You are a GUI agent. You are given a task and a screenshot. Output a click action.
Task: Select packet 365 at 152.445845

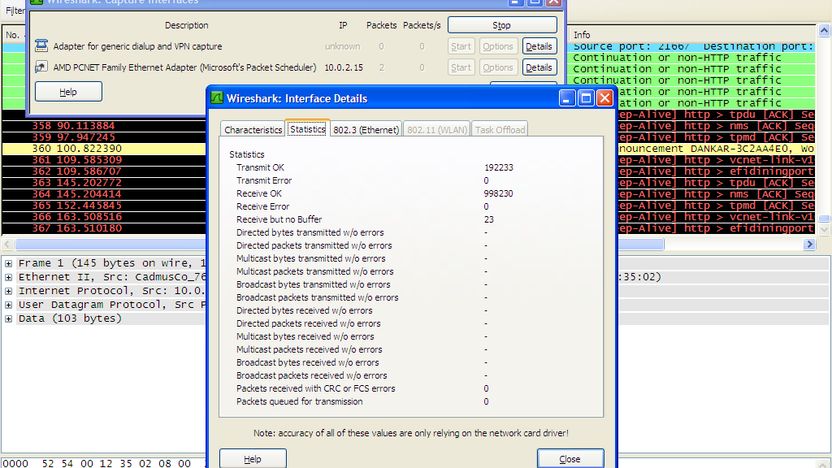(104, 205)
